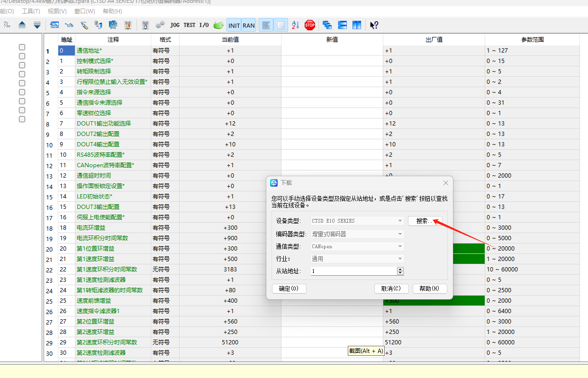Click into the 从站地址 input field
Viewport: 588px width, 378px height.
click(353, 271)
